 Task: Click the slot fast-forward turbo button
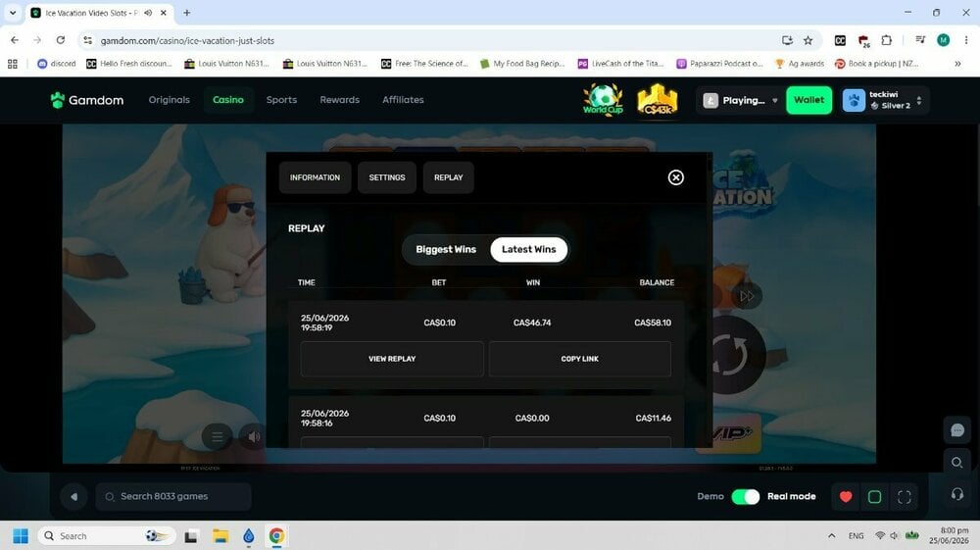746,296
